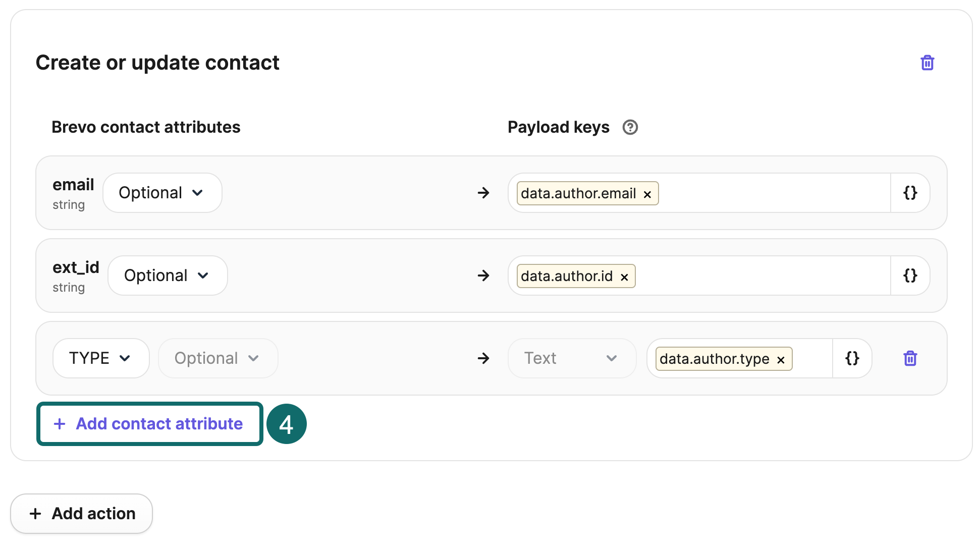Click the ext_id attribute name
Image resolution: width=980 pixels, height=552 pixels.
pos(76,267)
